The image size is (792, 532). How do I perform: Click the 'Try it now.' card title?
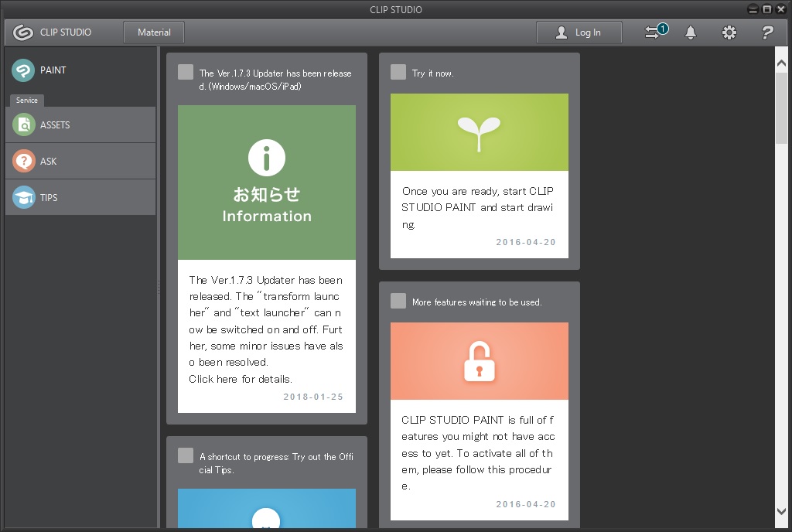point(433,73)
